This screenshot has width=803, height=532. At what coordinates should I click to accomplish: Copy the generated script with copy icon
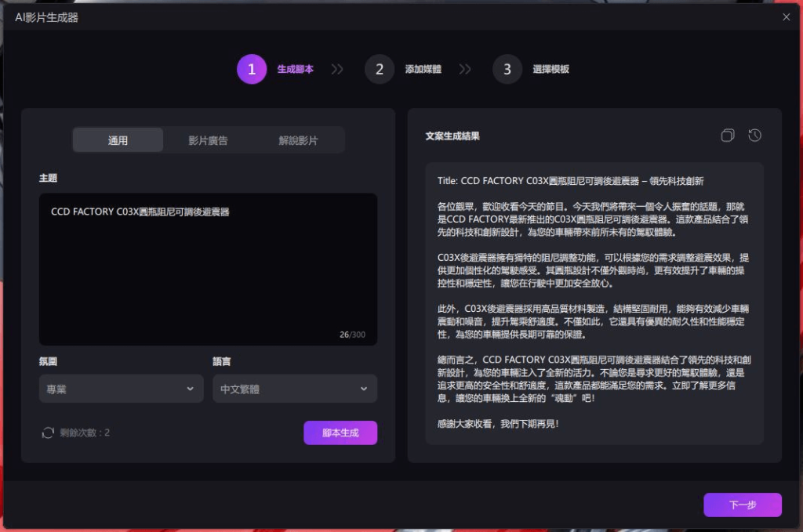click(x=727, y=136)
